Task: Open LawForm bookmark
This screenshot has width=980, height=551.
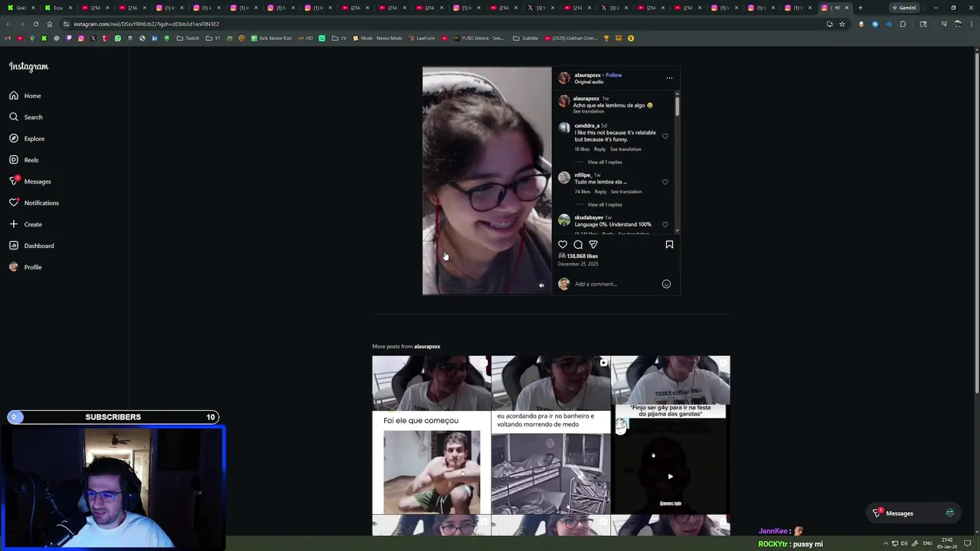Action: coord(422,38)
